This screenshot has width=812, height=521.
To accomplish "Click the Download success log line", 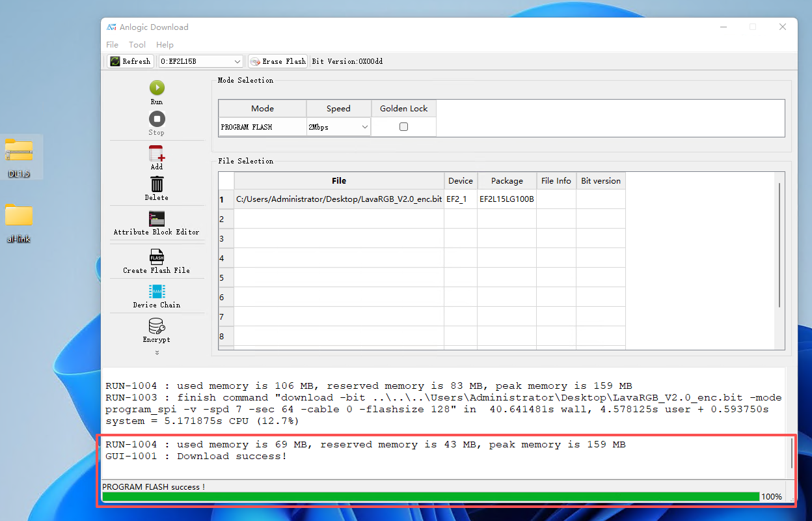I will 196,456.
